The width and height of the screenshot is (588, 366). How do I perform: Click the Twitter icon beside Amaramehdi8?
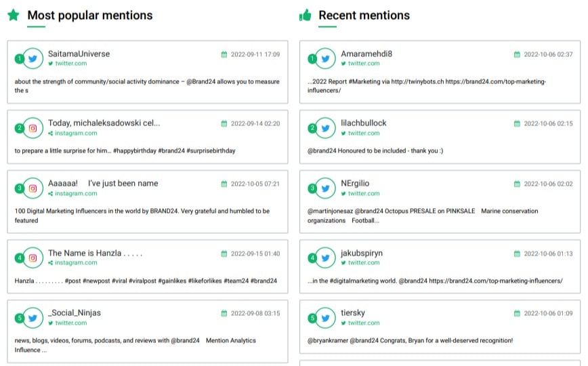pos(326,58)
